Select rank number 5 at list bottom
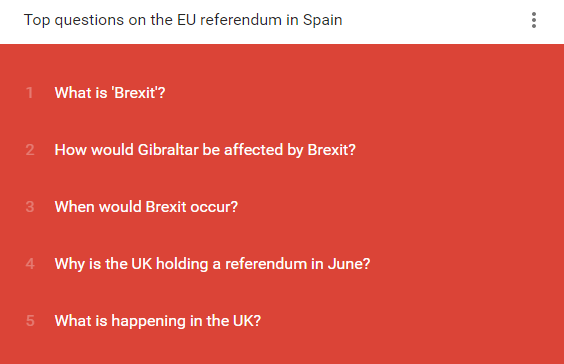 [30, 321]
